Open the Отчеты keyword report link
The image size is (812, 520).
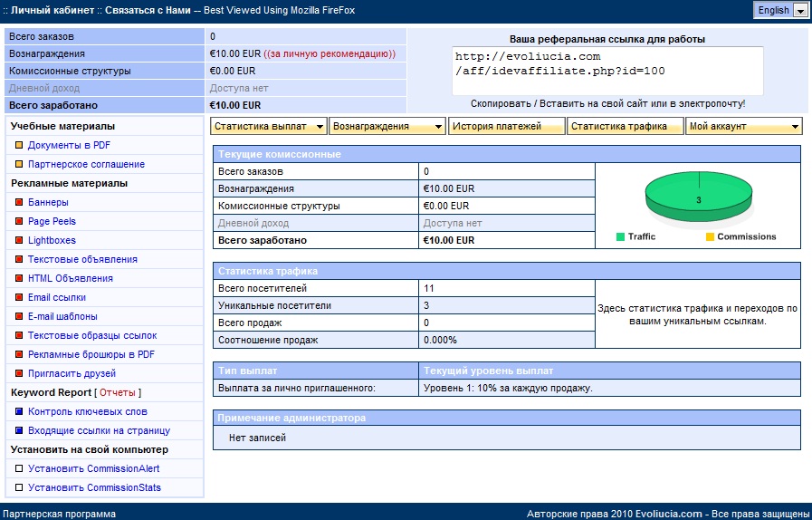point(118,392)
